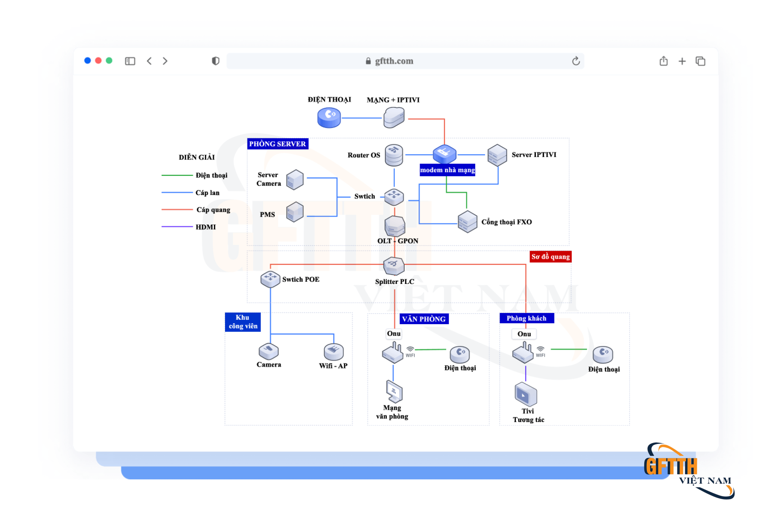This screenshot has width=779, height=532.
Task: Select the Onu router in Phòng khách
Action: click(523, 353)
